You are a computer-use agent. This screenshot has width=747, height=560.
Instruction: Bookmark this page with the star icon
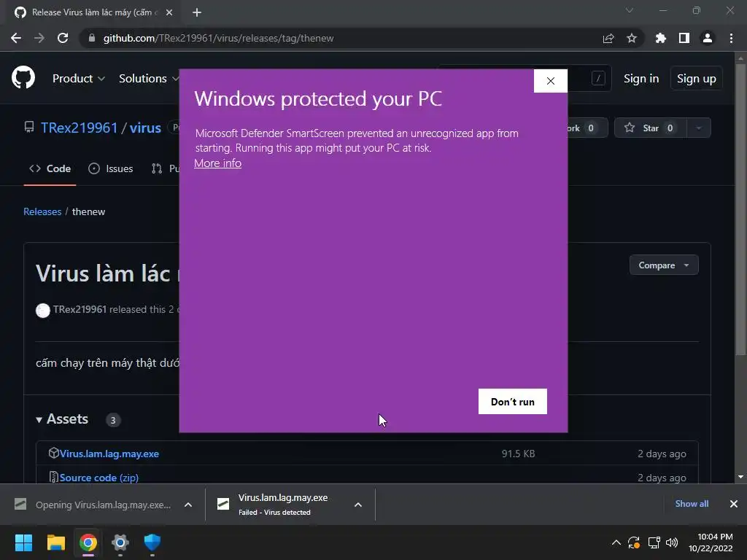pyautogui.click(x=632, y=38)
